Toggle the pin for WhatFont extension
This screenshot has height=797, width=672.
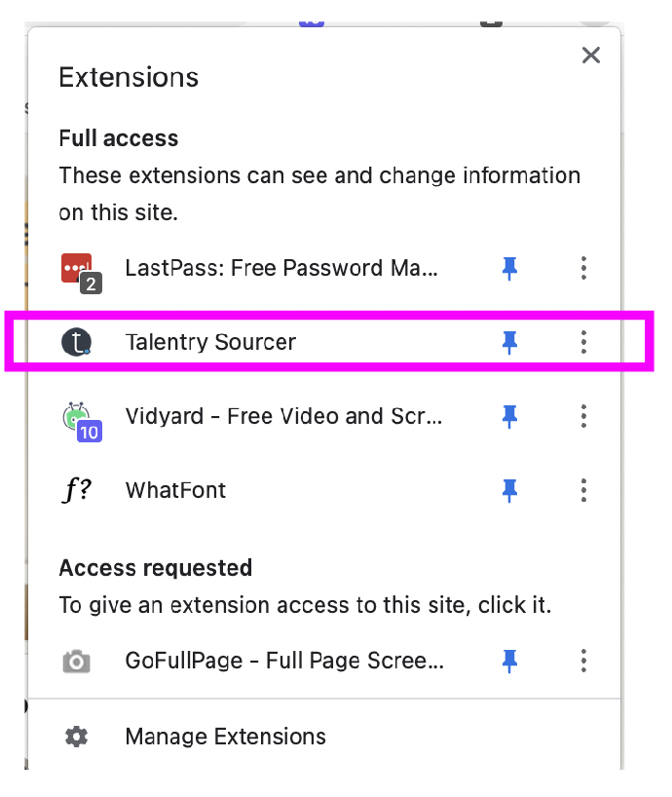509,490
